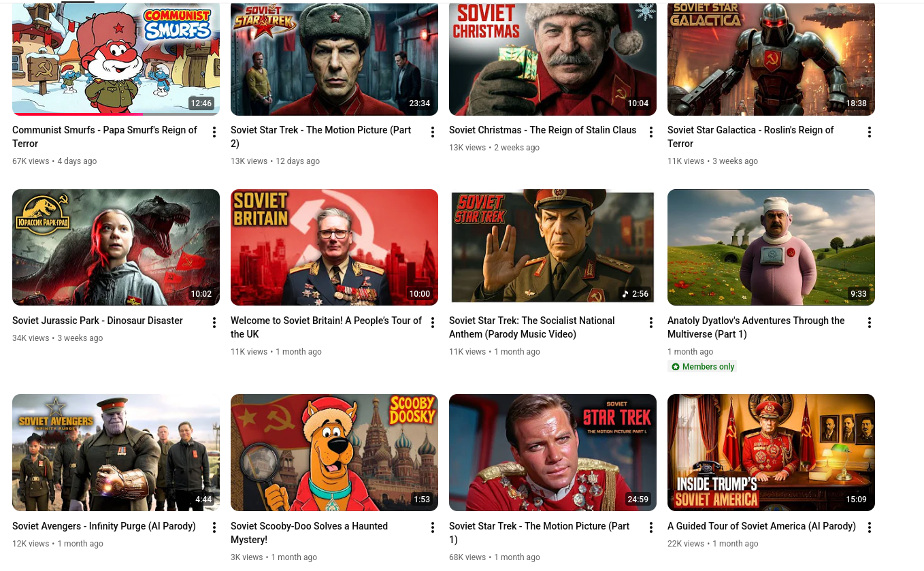Open three-dot menu for Soviet Jurassic Park
The image size is (924, 571).
[214, 323]
